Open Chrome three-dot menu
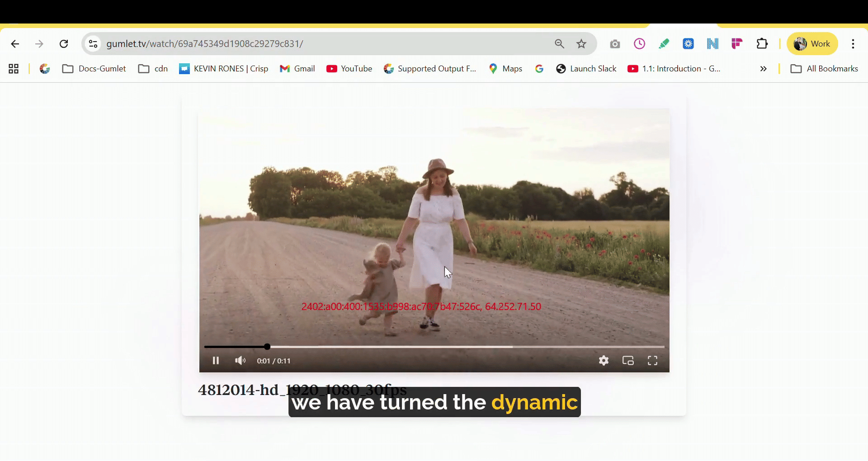The height and width of the screenshot is (461, 868). coord(853,44)
